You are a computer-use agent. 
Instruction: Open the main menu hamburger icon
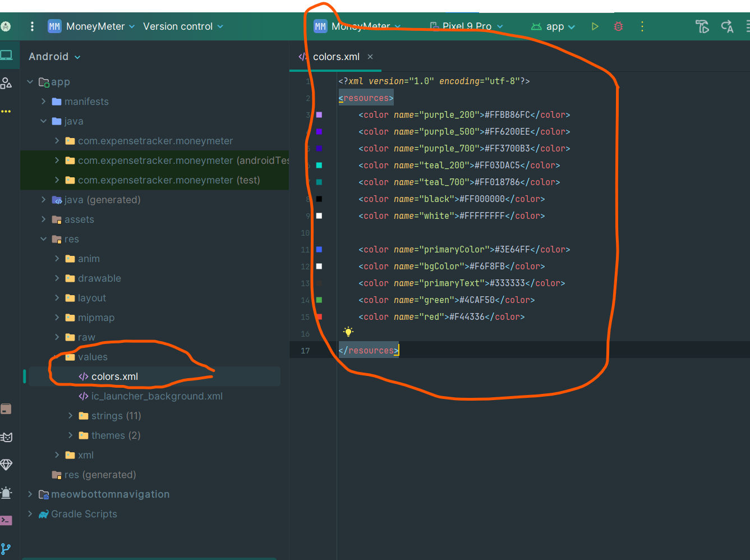[x=32, y=26]
